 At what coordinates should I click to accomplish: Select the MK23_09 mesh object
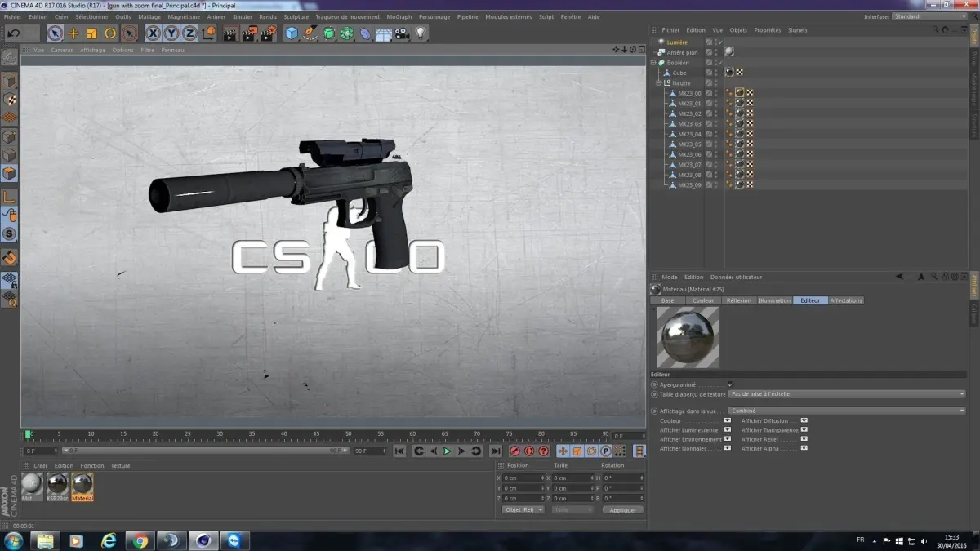tap(689, 185)
